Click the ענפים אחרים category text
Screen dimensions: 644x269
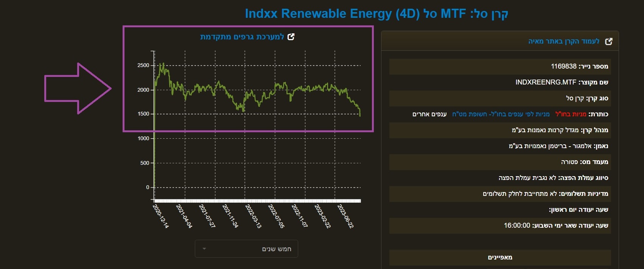429,114
